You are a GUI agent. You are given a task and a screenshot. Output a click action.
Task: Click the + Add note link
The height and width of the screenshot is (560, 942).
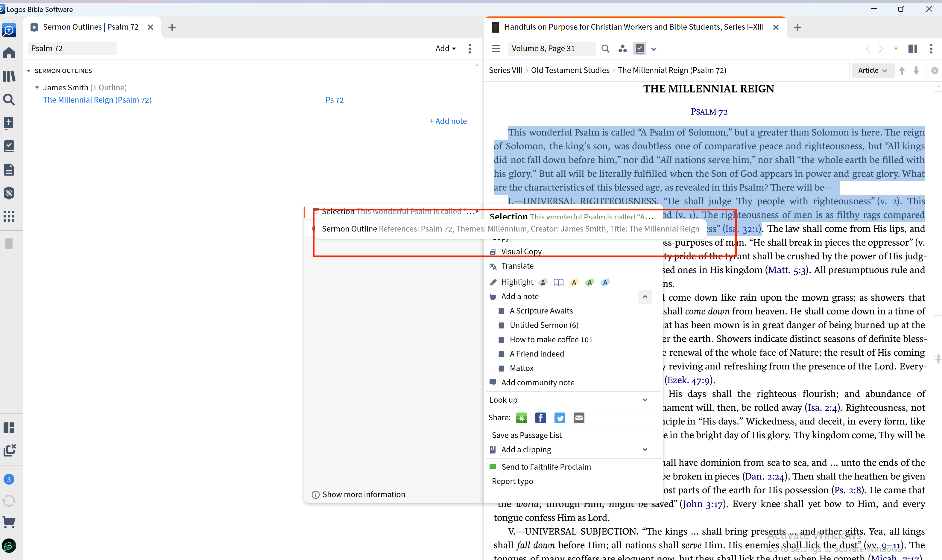[x=448, y=121]
